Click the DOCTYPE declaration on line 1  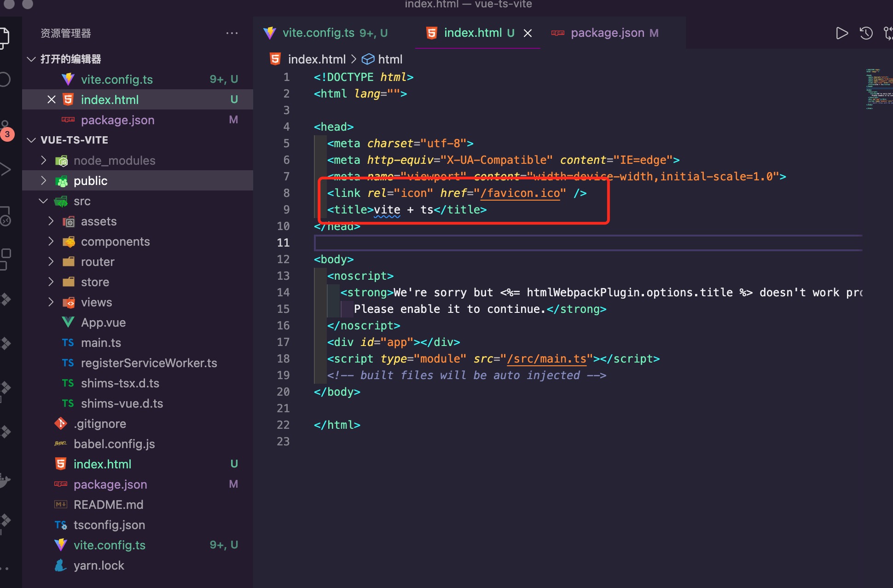coord(364,77)
